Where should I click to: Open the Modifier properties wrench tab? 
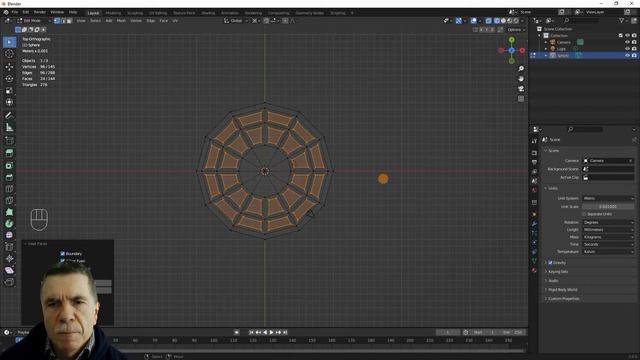pos(534,224)
